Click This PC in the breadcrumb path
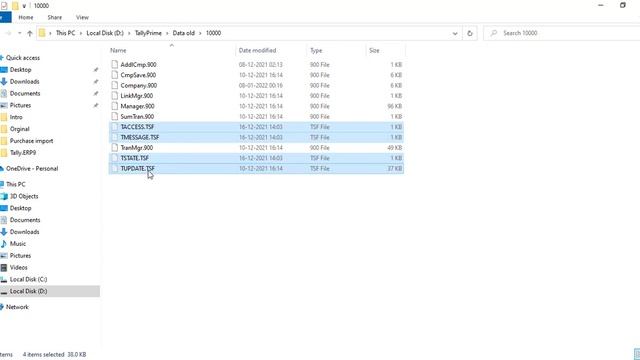The height and width of the screenshot is (360, 640). point(65,33)
